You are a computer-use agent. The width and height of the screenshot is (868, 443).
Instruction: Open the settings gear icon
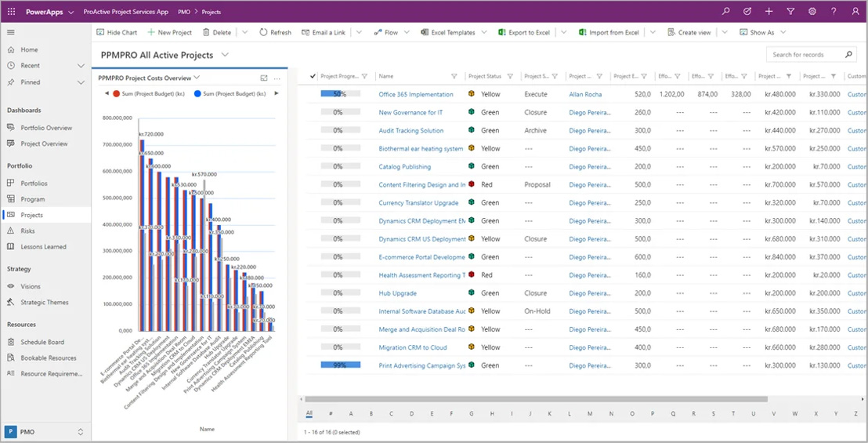[x=812, y=12]
